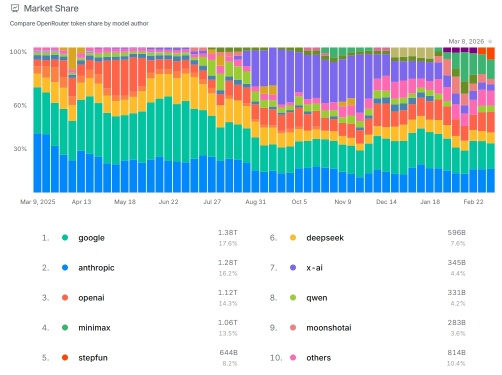Click the Mar 8, 2026 date indicator dot
The height and width of the screenshot is (375, 502).
point(490,42)
